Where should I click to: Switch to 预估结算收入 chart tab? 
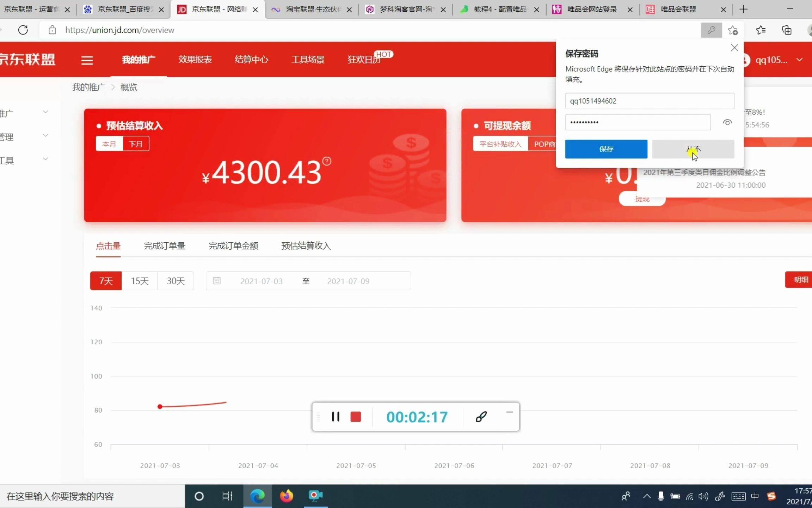(x=306, y=246)
